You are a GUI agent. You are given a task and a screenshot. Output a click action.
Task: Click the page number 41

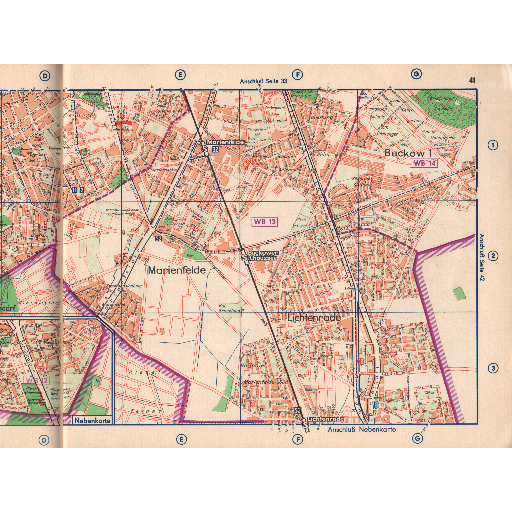pyautogui.click(x=472, y=80)
